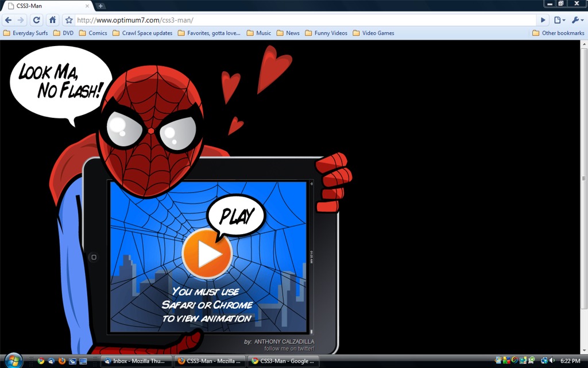Reload the current page

point(36,20)
